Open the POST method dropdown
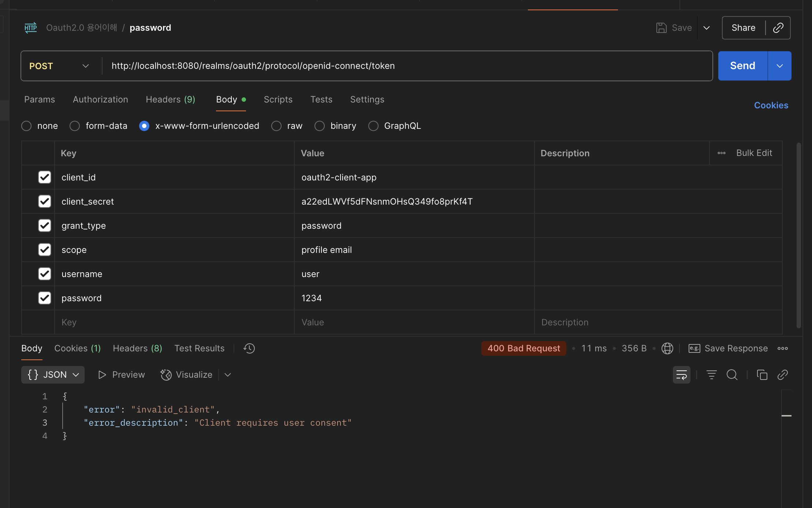Screen dimensions: 812x508 coord(60,66)
